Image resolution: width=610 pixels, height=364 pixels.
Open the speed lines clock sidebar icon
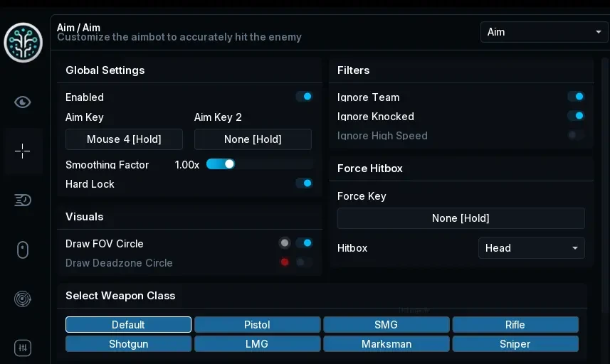click(x=23, y=200)
